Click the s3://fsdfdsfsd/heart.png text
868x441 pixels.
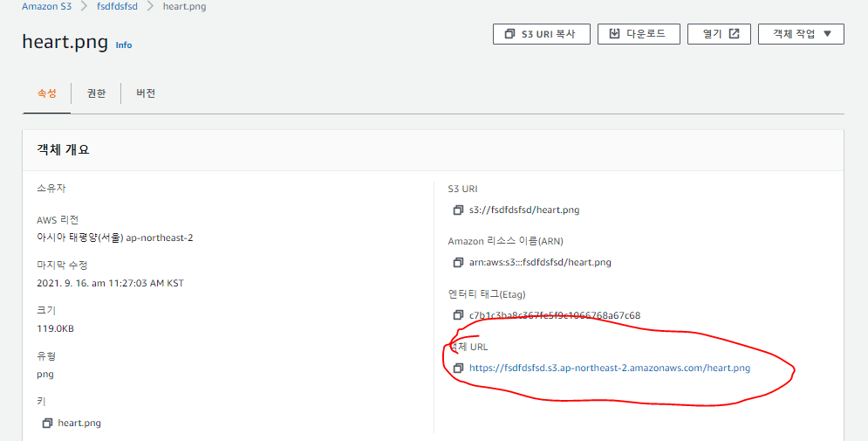(x=524, y=210)
